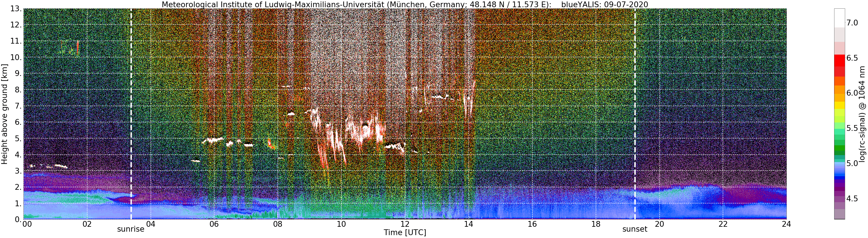Click the dashed sunrise marker line in the plot

click(131, 114)
